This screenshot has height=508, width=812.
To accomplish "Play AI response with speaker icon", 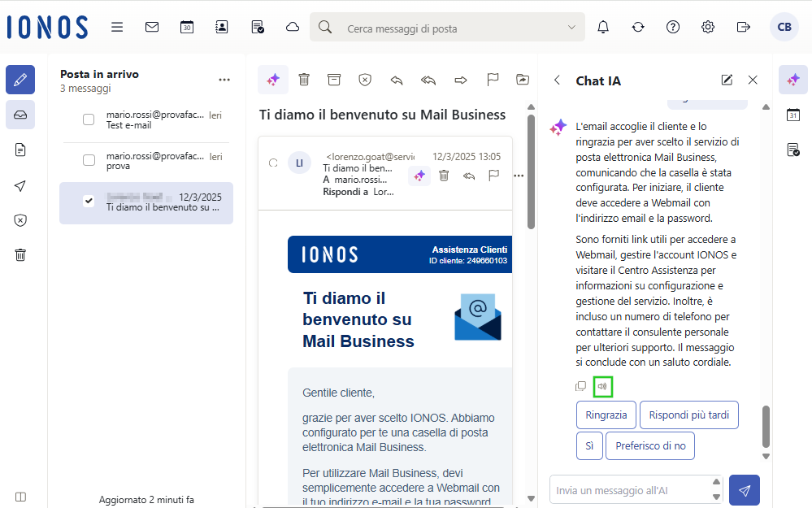I will coord(602,387).
